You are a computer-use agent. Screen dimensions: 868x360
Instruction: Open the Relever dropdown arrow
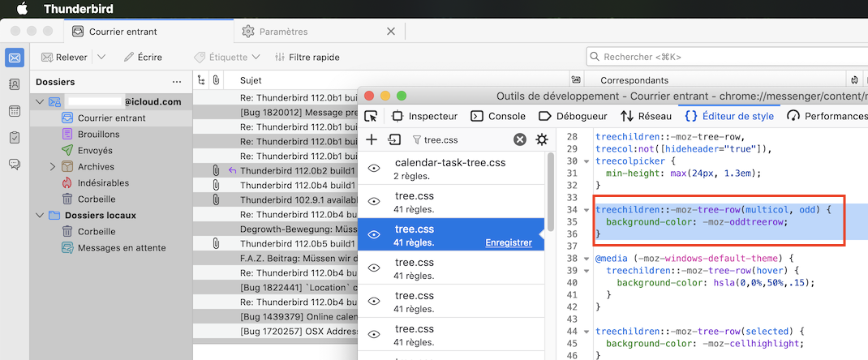point(101,57)
